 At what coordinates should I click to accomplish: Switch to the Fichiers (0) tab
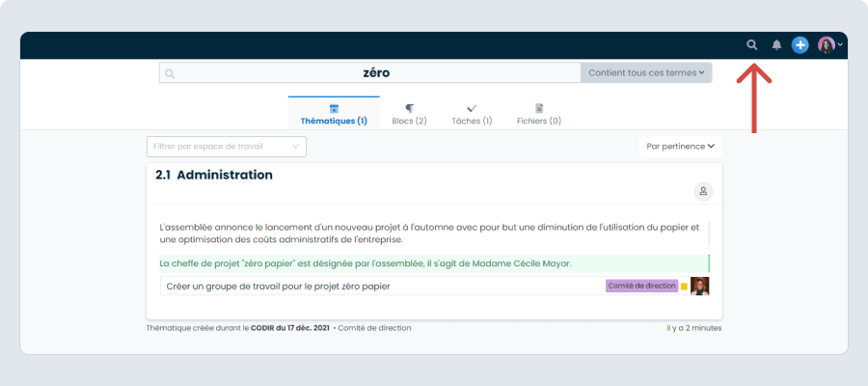coord(538,114)
